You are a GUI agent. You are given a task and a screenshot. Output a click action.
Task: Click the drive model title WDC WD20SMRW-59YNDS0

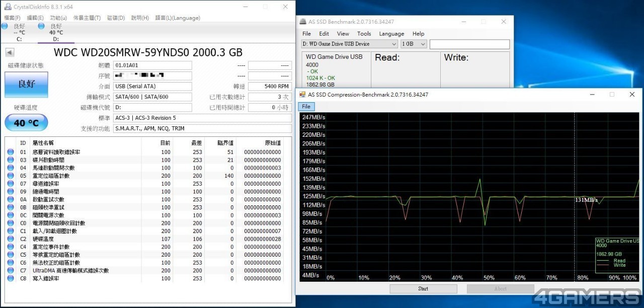pyautogui.click(x=148, y=52)
